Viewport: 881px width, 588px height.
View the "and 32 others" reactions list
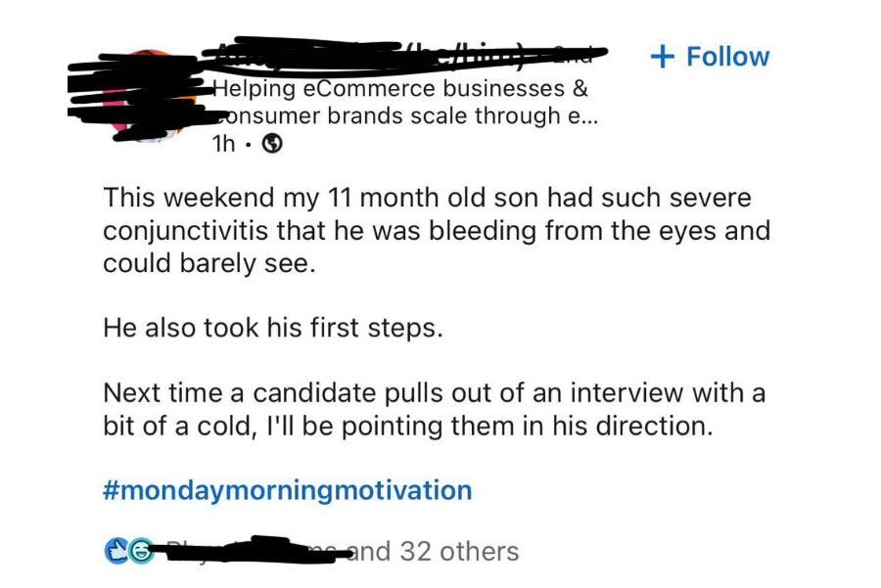(x=444, y=552)
